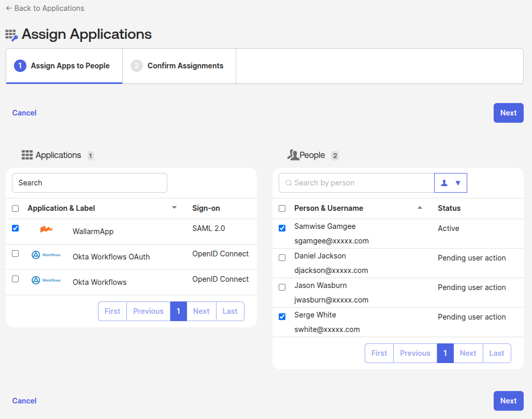The width and height of the screenshot is (532, 419).
Task: Click the Okta Workflows app icon
Action: click(46, 280)
